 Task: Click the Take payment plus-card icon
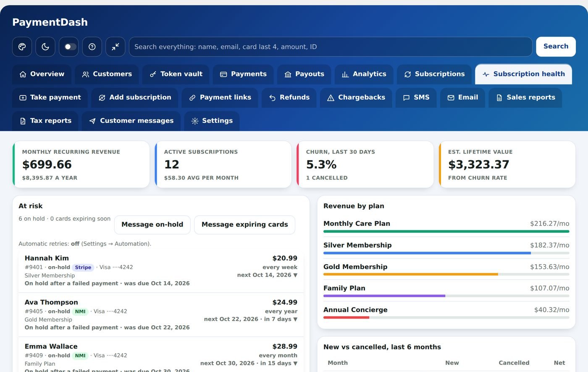tap(23, 98)
